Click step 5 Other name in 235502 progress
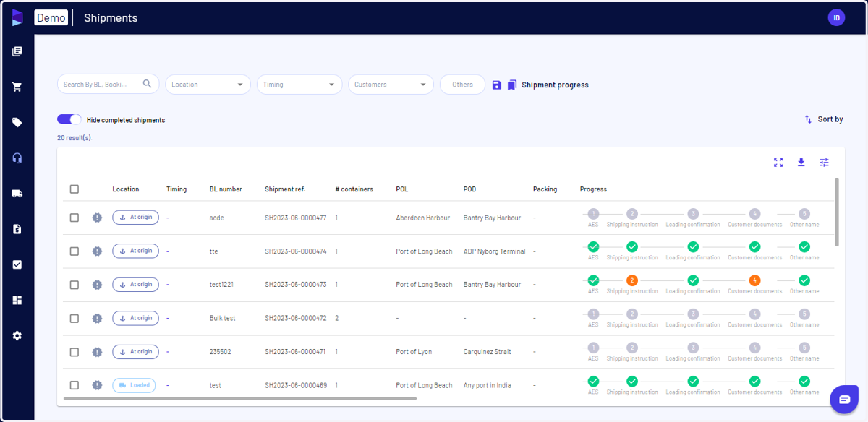This screenshot has width=868, height=422. pos(804,348)
